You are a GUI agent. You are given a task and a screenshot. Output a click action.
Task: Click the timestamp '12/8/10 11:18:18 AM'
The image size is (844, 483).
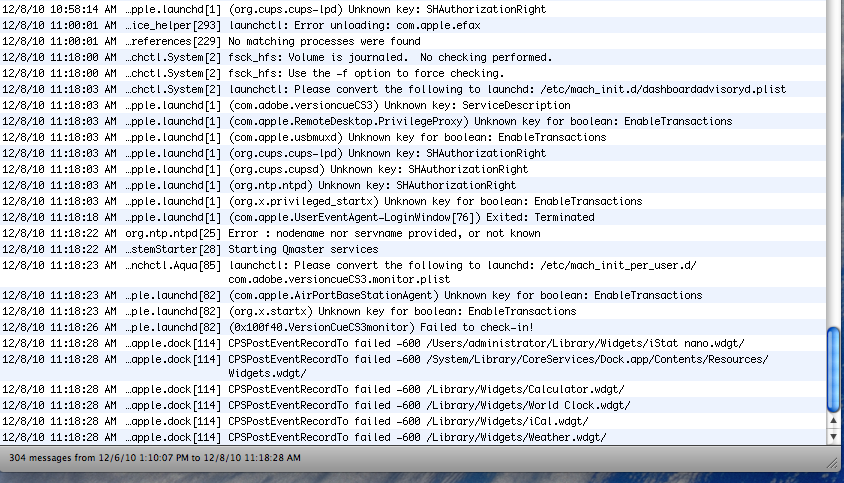click(x=59, y=217)
